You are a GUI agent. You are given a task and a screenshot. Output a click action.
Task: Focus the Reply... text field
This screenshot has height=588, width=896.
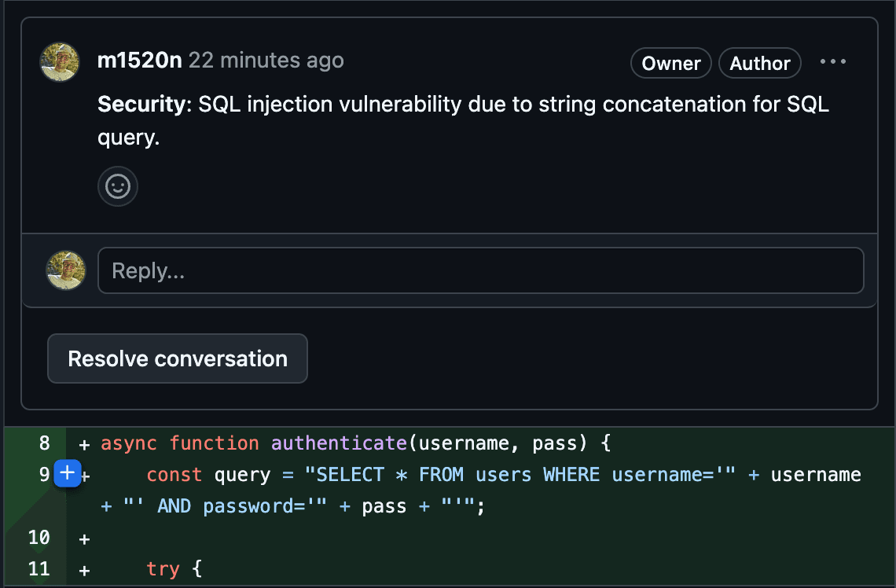coord(480,271)
